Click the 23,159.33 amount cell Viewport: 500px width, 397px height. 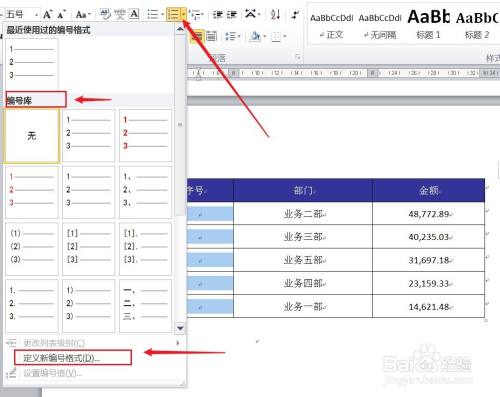click(428, 283)
